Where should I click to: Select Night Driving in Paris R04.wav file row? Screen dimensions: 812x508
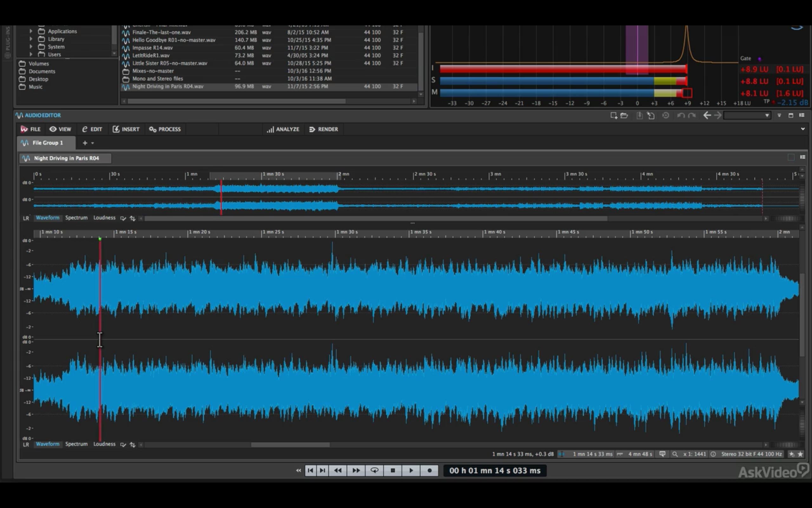point(269,87)
